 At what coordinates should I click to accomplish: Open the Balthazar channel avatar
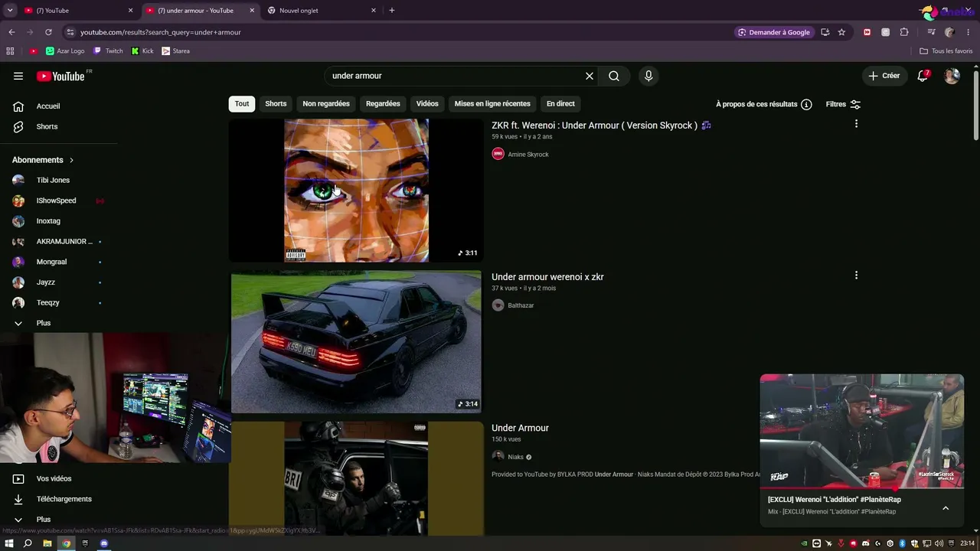[498, 305]
